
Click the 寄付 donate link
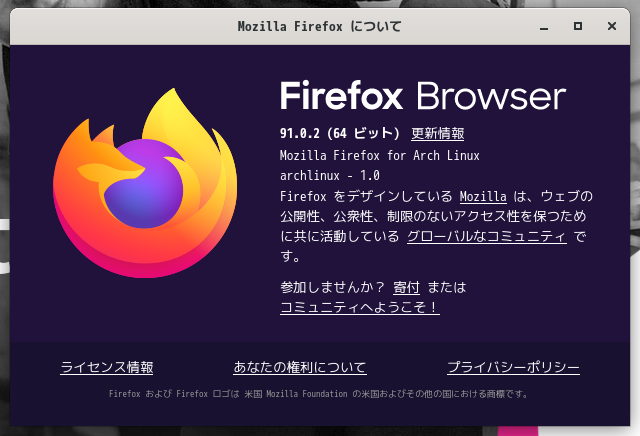click(406, 287)
